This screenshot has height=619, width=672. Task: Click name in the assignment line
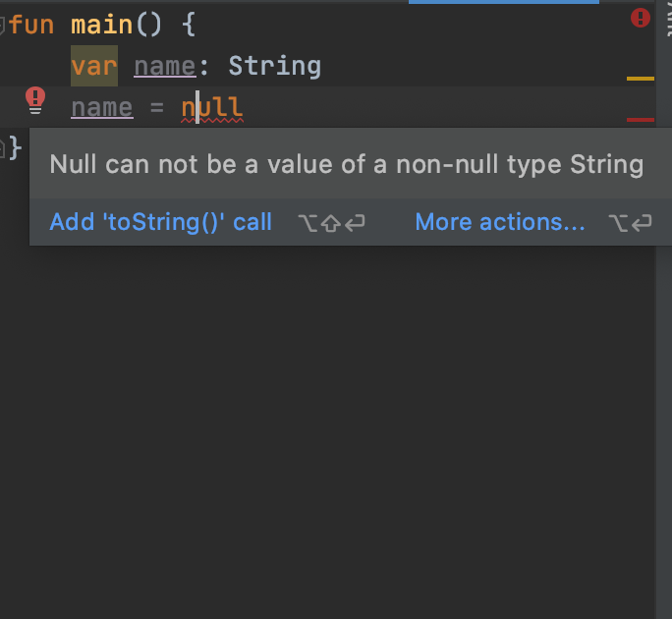point(102,108)
